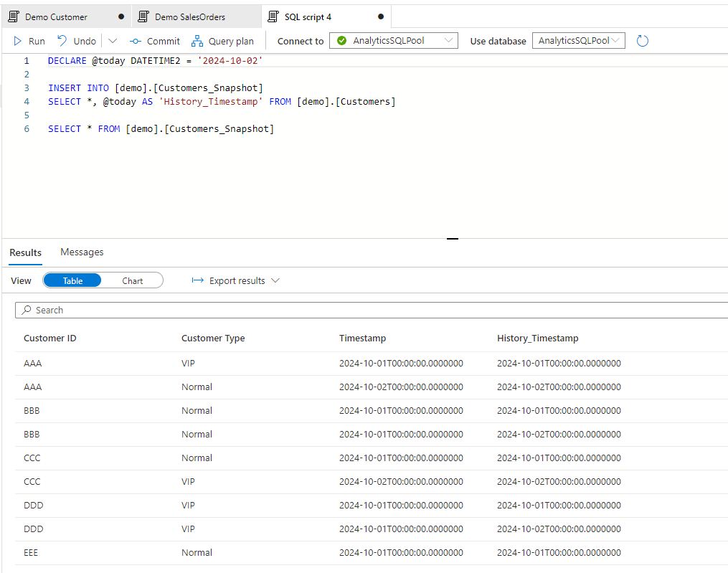This screenshot has width=728, height=573.
Task: Switch results view to Table
Action: (72, 280)
